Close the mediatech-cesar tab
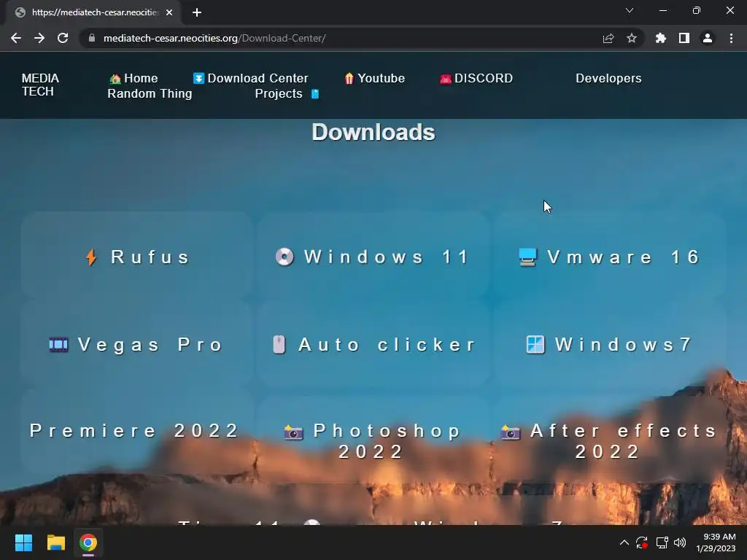Screen dimensions: 747x560 pyautogui.click(x=169, y=12)
